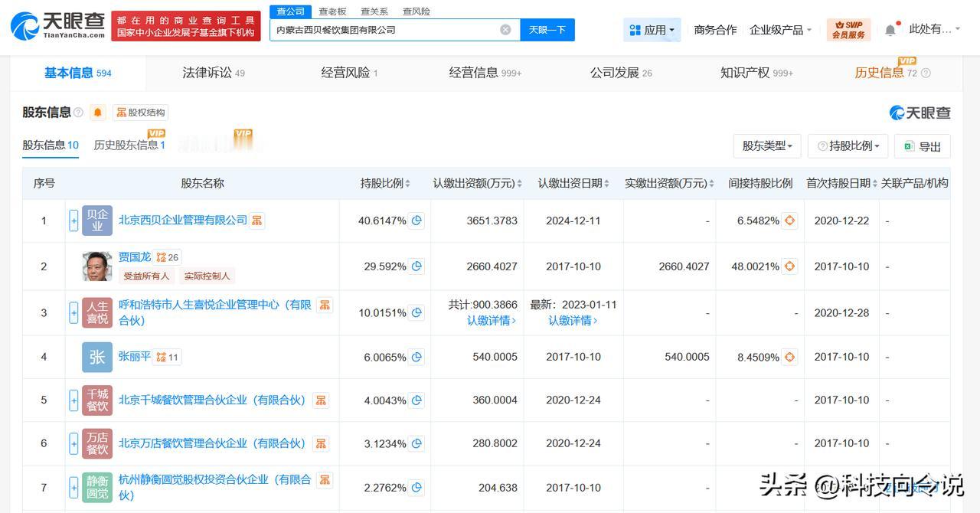The width and height of the screenshot is (980, 513).
Task: Open the SVIP 会员服务 badge
Action: [848, 30]
